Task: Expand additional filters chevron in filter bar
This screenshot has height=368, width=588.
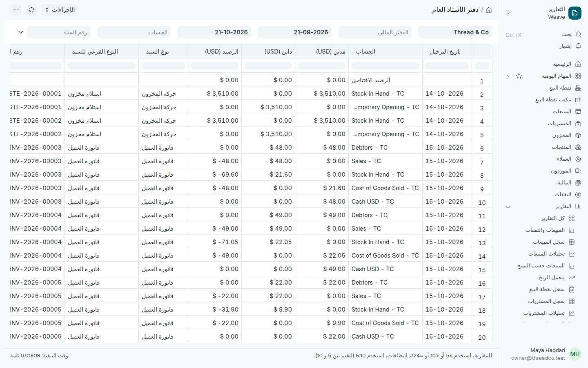Action: 21,32
